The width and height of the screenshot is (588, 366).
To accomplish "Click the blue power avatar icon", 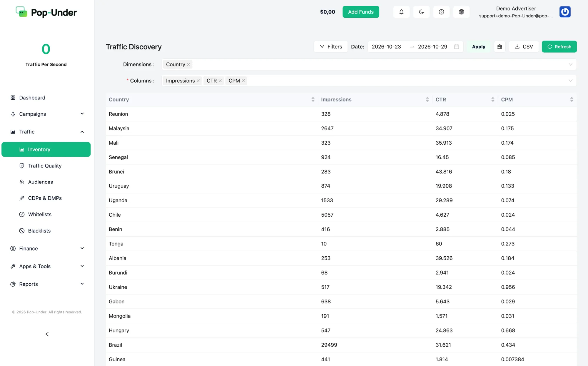I will pos(565,12).
